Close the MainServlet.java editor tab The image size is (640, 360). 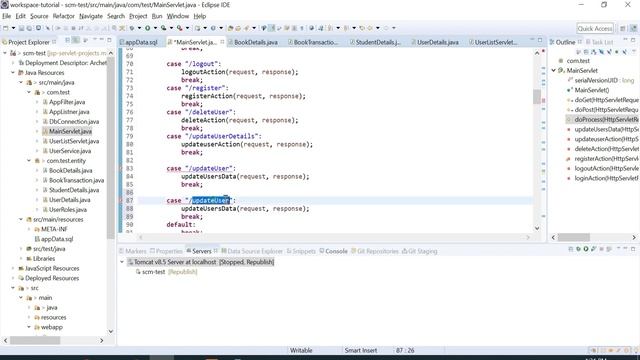click(222, 42)
